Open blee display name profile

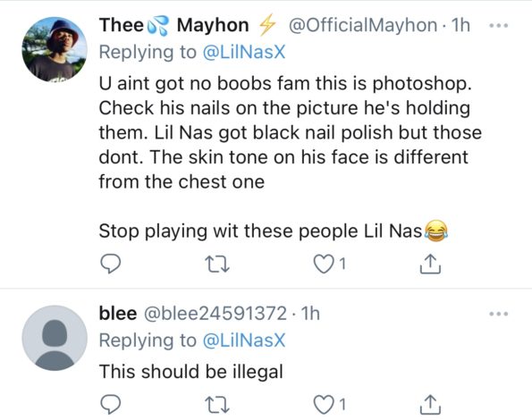[x=118, y=314]
